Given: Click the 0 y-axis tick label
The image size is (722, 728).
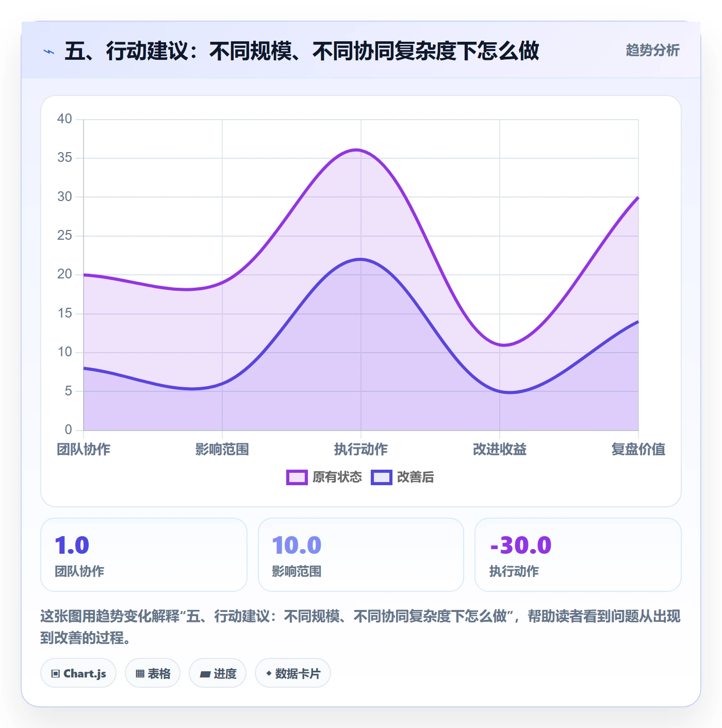Looking at the screenshot, I should coord(68,430).
